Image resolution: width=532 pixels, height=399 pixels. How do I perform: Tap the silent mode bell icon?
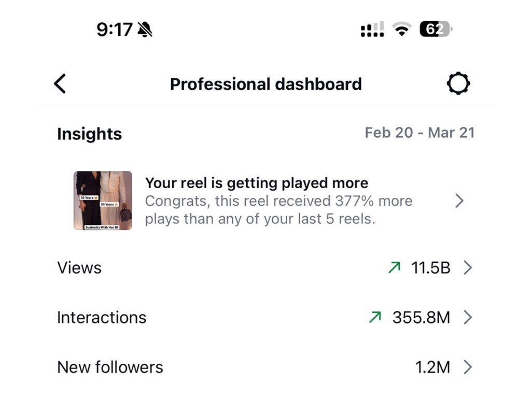pos(145,30)
